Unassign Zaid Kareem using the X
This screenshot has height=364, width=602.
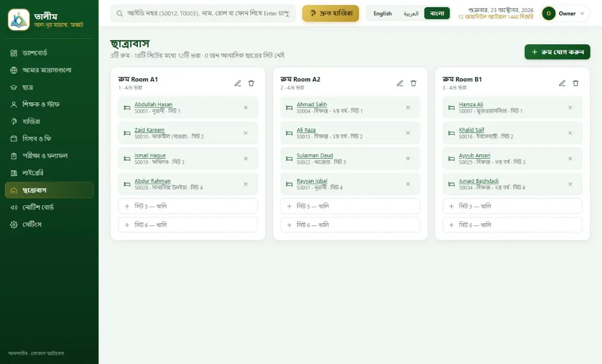pos(246,133)
